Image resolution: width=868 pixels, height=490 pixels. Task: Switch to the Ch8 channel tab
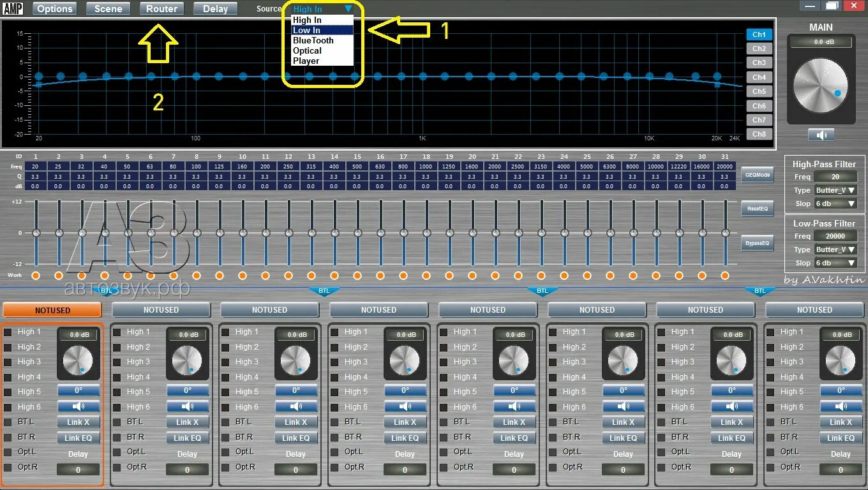759,134
